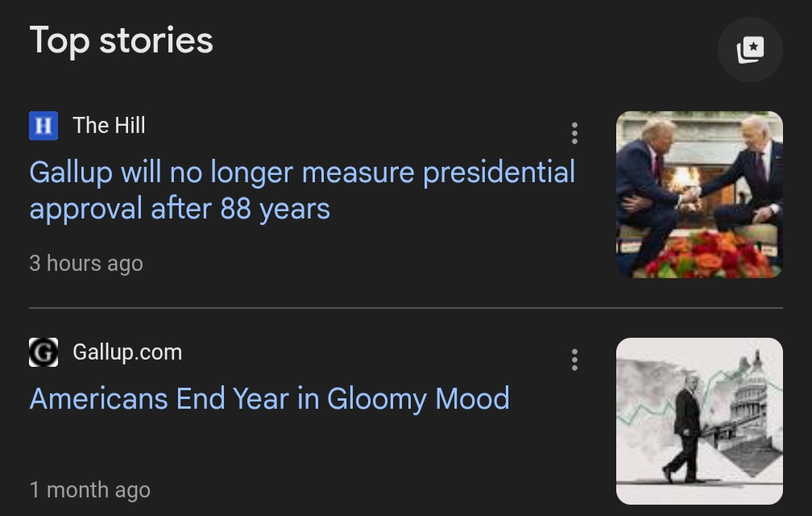The image size is (812, 516).
Task: Click The Hill blue H favicon
Action: click(43, 126)
